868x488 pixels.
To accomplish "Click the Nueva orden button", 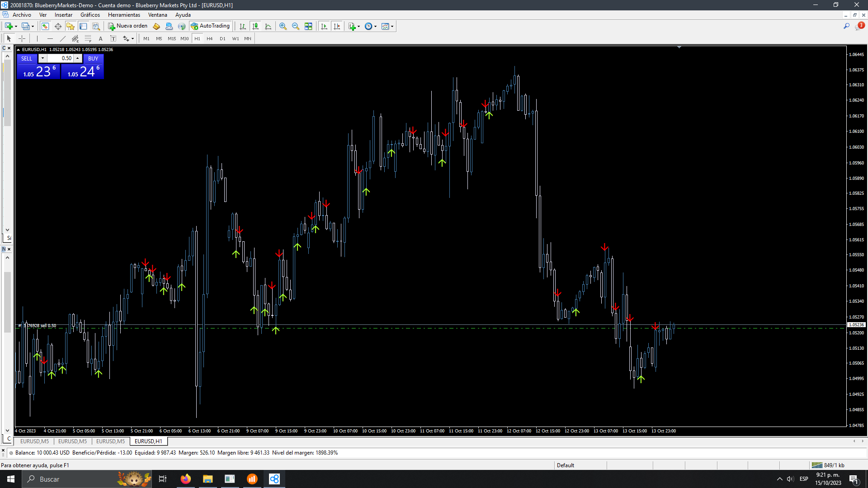I will click(128, 26).
